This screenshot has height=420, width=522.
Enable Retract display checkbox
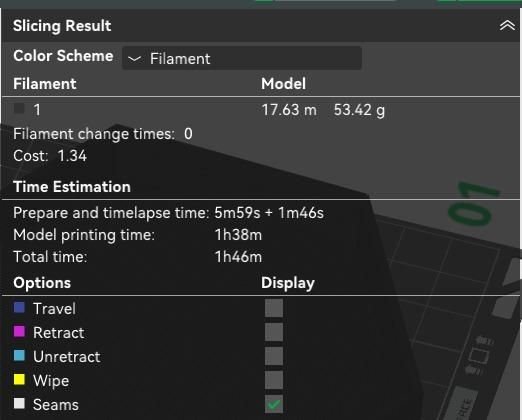(274, 332)
